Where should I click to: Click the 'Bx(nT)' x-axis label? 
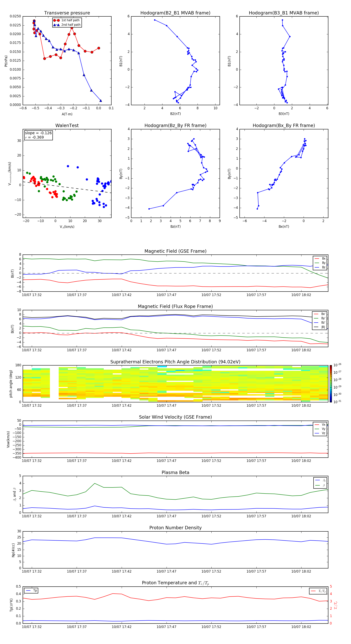[284, 227]
